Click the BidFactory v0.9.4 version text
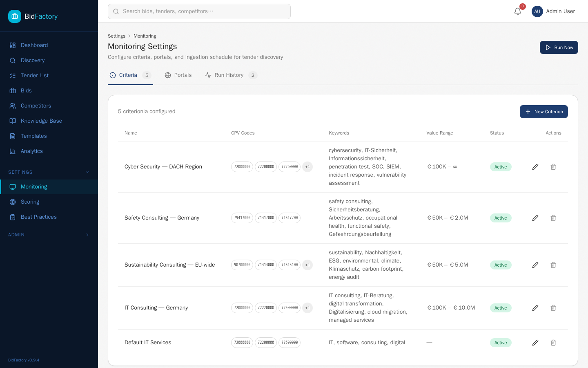The image size is (588, 368). [24, 360]
